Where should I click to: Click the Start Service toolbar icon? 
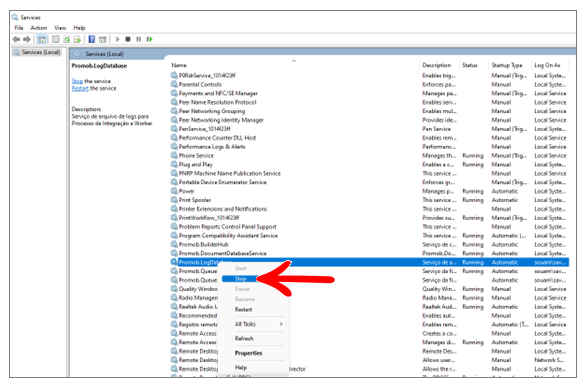[x=118, y=39]
